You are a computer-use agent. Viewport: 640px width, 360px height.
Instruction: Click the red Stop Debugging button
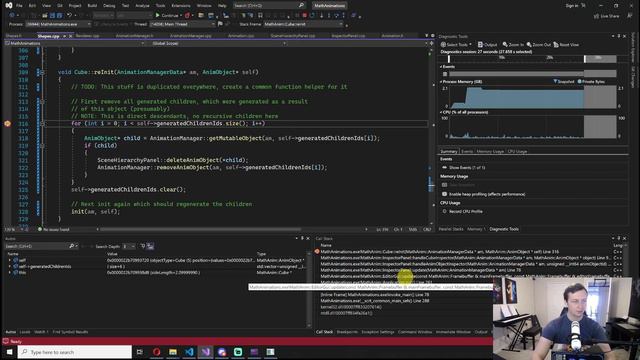pyautogui.click(x=304, y=15)
